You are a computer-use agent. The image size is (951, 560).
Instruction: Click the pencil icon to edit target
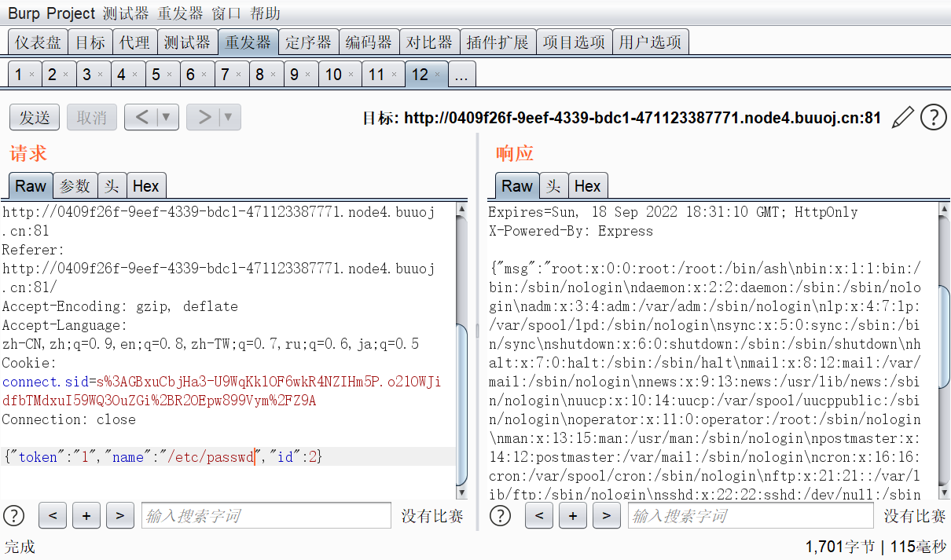(x=902, y=117)
